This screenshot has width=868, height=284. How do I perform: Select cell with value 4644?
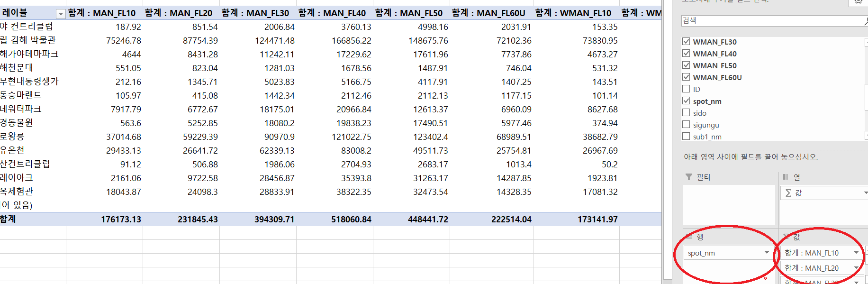pos(131,55)
